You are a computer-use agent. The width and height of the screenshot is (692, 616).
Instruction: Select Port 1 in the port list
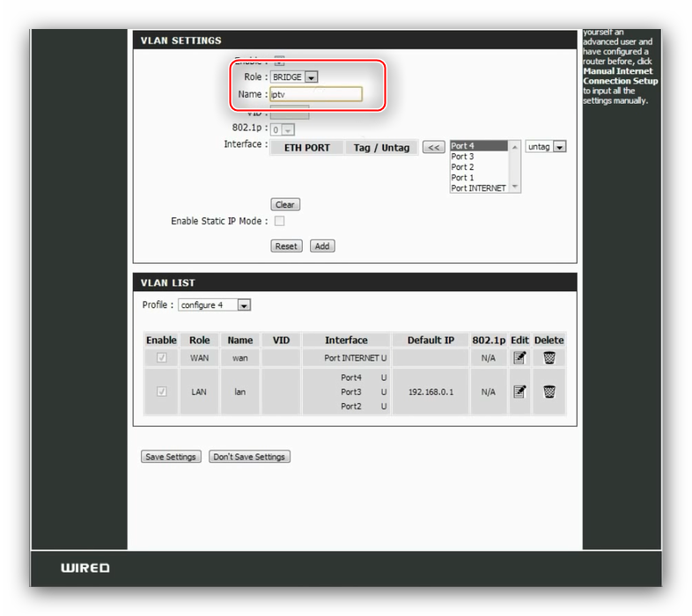point(479,178)
